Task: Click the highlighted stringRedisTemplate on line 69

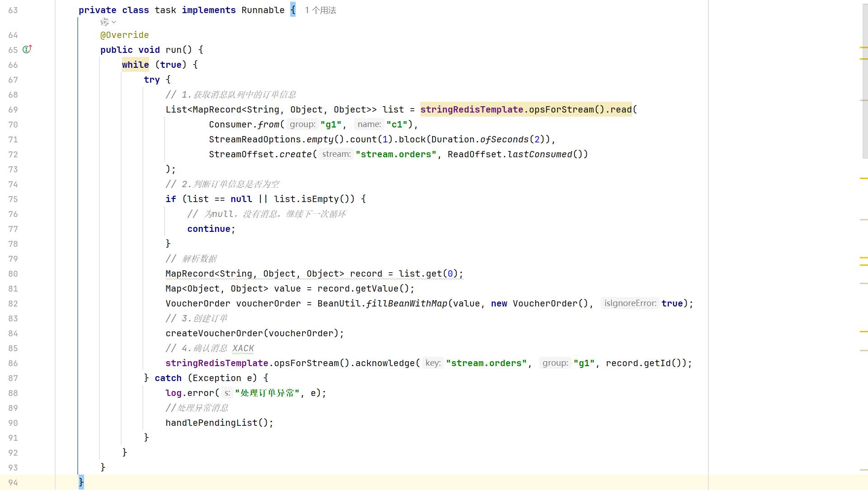Action: (x=472, y=109)
